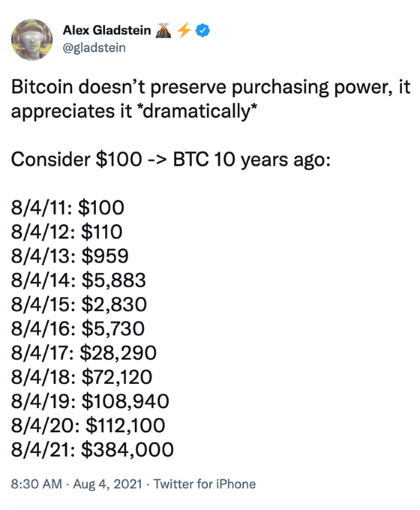Click the 'Consider $100 -> BTC' line
420x510 pixels.
[x=170, y=160]
